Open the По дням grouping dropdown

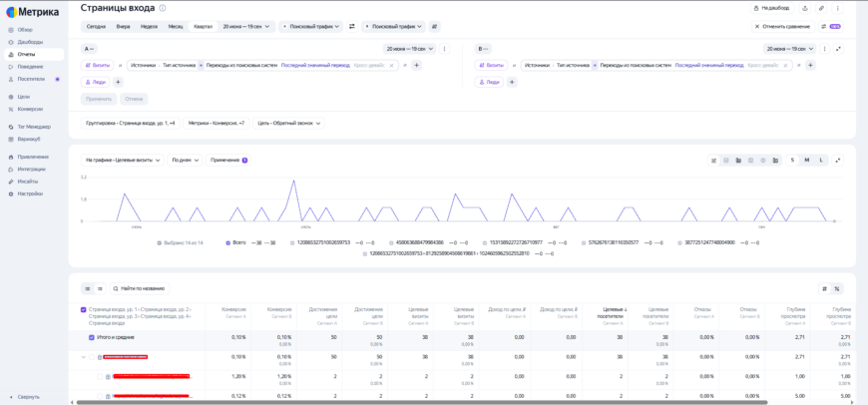[x=185, y=160]
